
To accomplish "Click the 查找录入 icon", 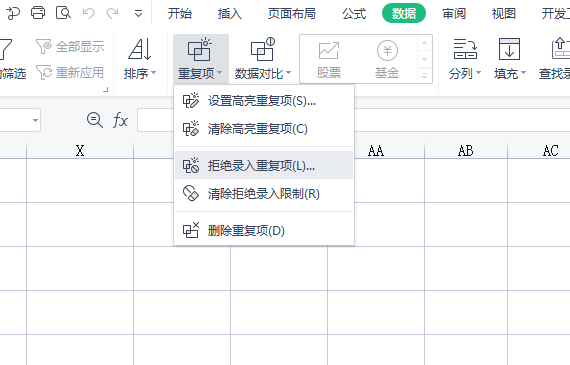I will coord(561,49).
